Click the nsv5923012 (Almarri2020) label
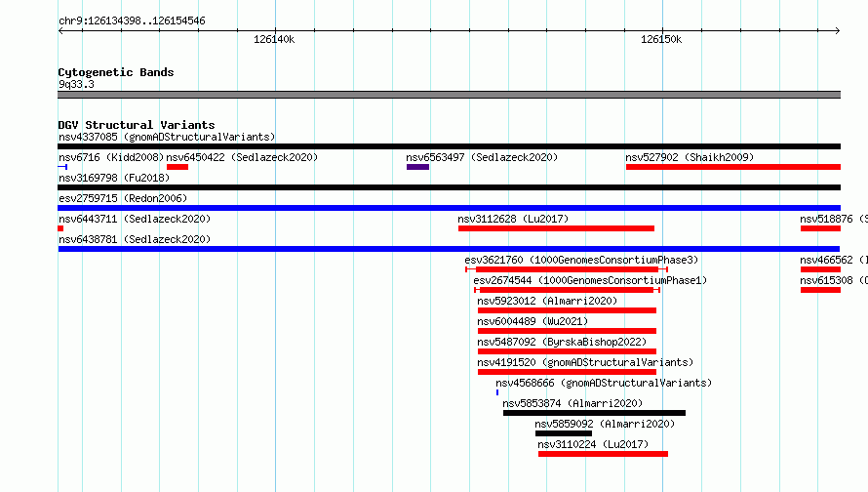This screenshot has width=868, height=492. point(547,301)
